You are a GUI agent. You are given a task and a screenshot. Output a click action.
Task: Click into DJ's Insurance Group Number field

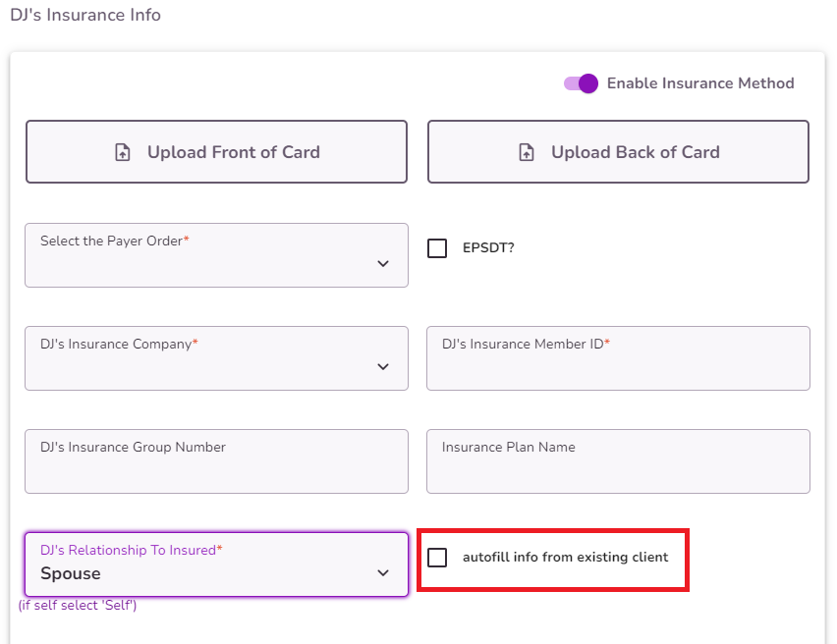point(216,460)
